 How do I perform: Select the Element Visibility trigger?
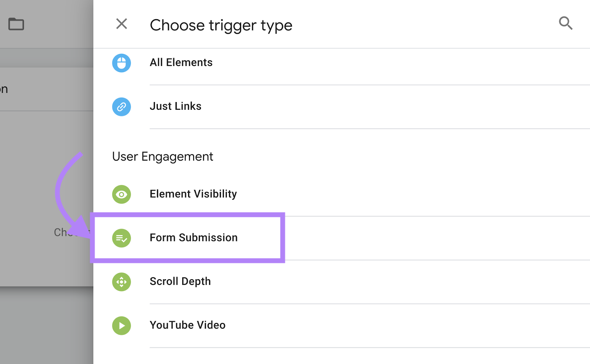[x=193, y=194]
